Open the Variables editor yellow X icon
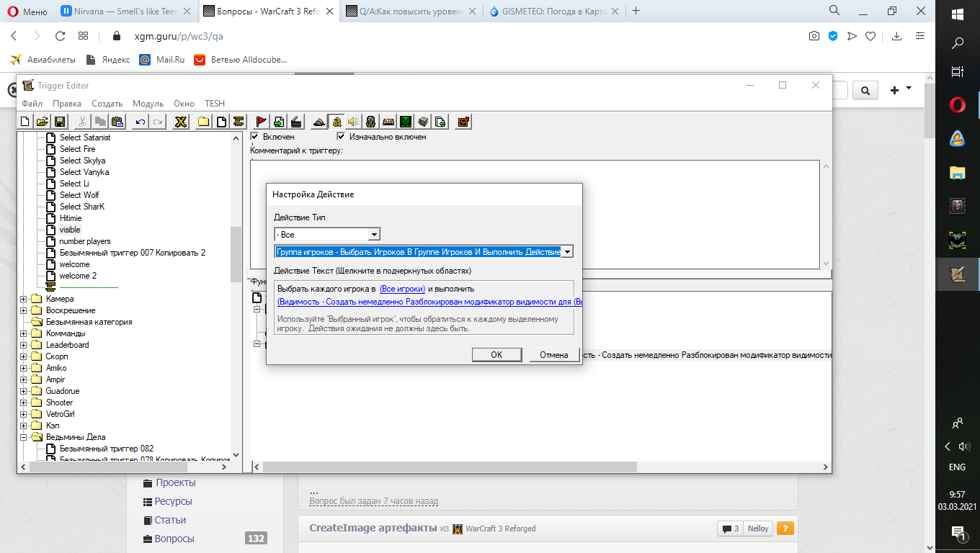 (181, 122)
